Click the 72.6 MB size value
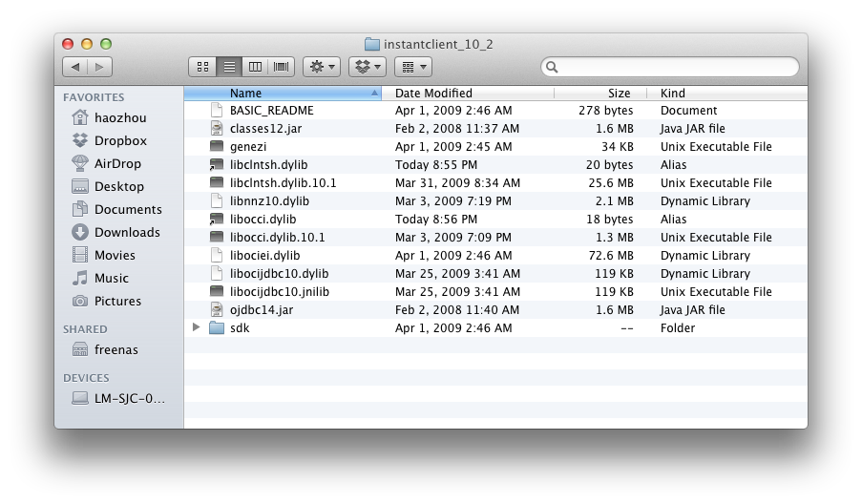 click(611, 256)
